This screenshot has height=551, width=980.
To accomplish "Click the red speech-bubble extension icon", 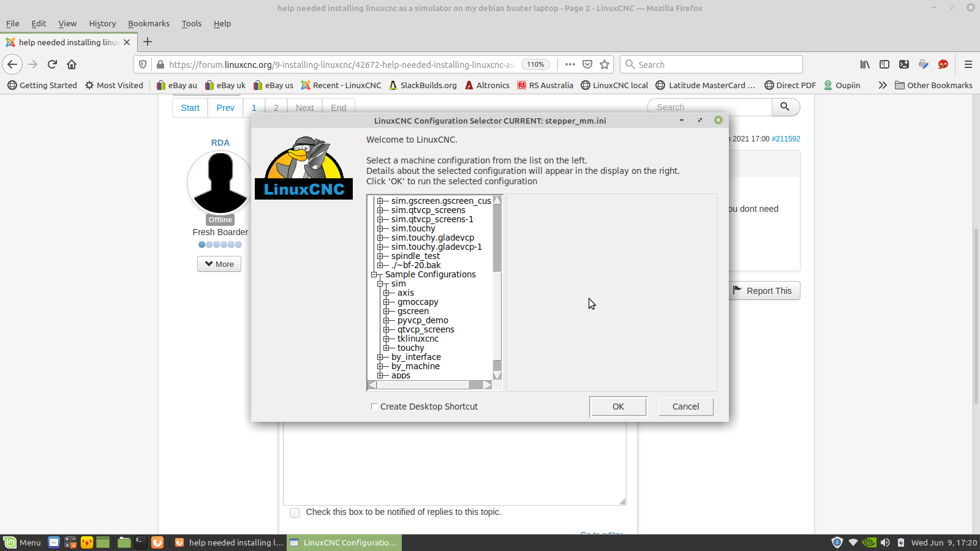I will [x=943, y=64].
